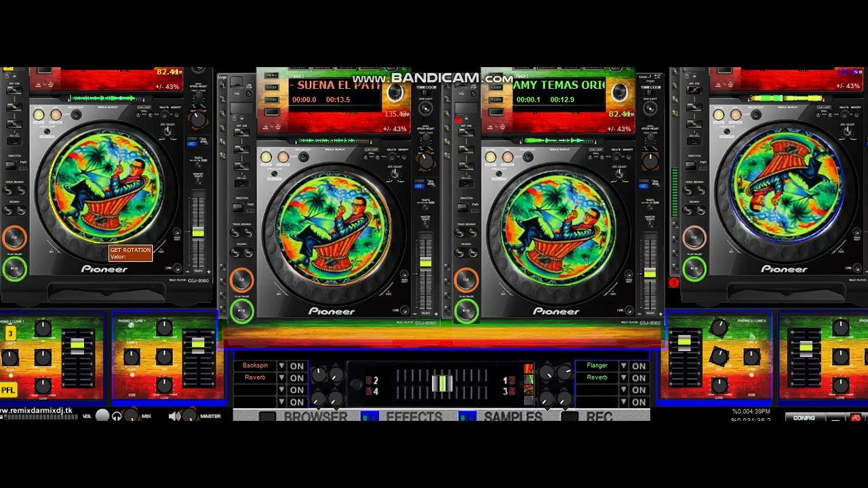Set loop IN point on AMY TEMAS ORIG deck
Viewport: 868px width, 488px height.
coord(490,157)
